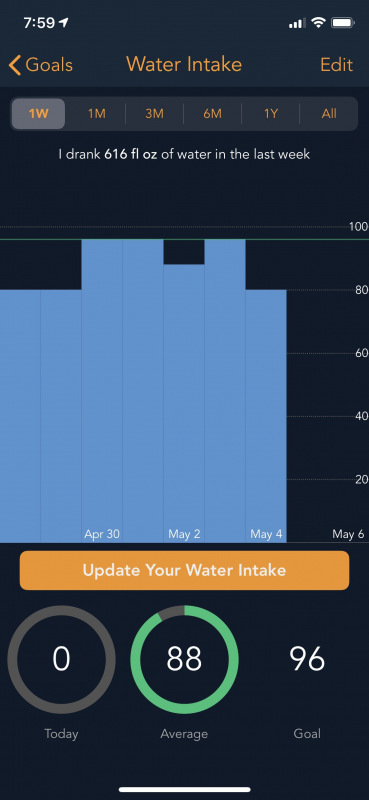The height and width of the screenshot is (800, 369).
Task: Switch to the 3M time range
Action: pos(154,114)
